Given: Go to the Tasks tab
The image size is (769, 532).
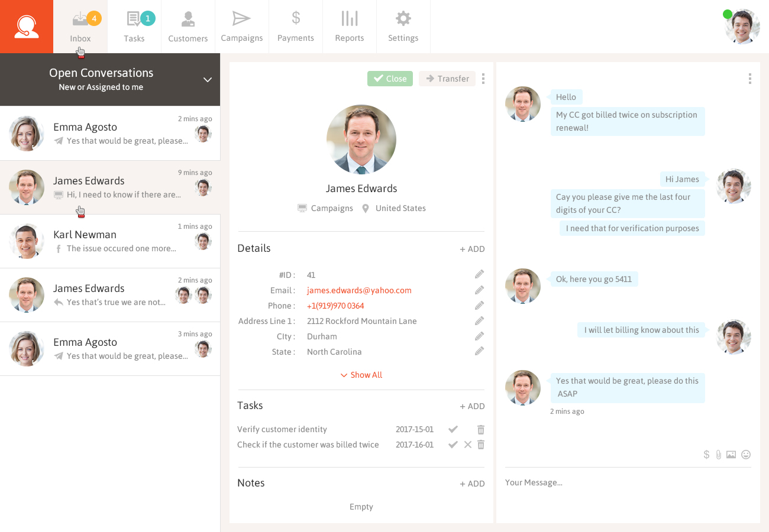Looking at the screenshot, I should [134, 27].
